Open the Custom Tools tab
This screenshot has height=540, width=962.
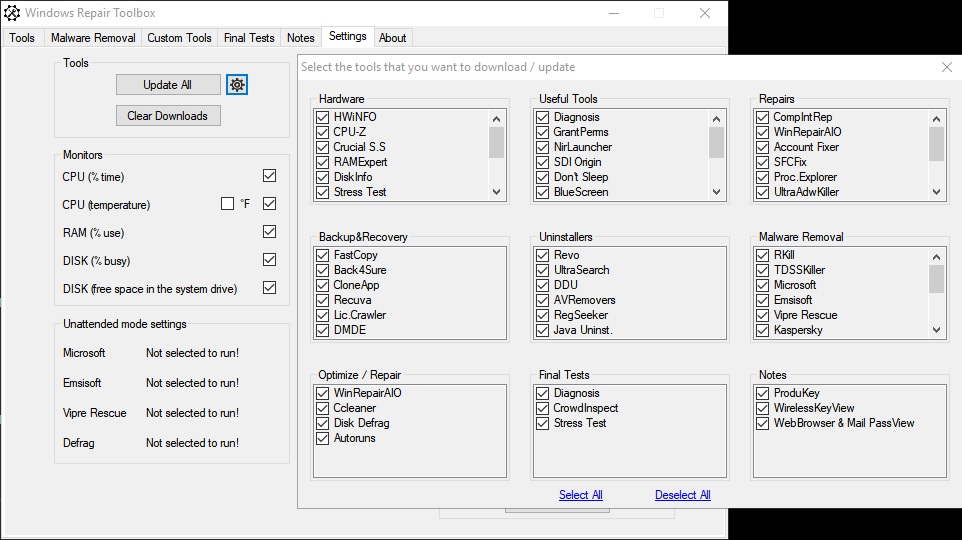(179, 38)
